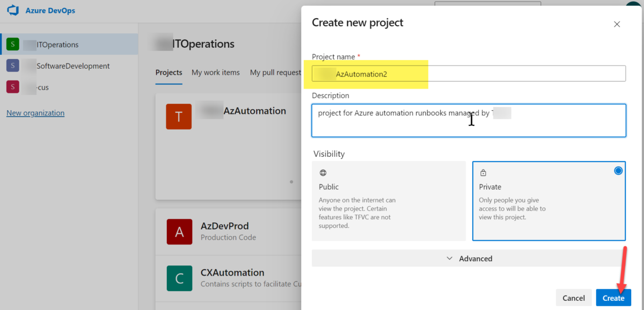Select Public visibility option

pyautogui.click(x=389, y=201)
